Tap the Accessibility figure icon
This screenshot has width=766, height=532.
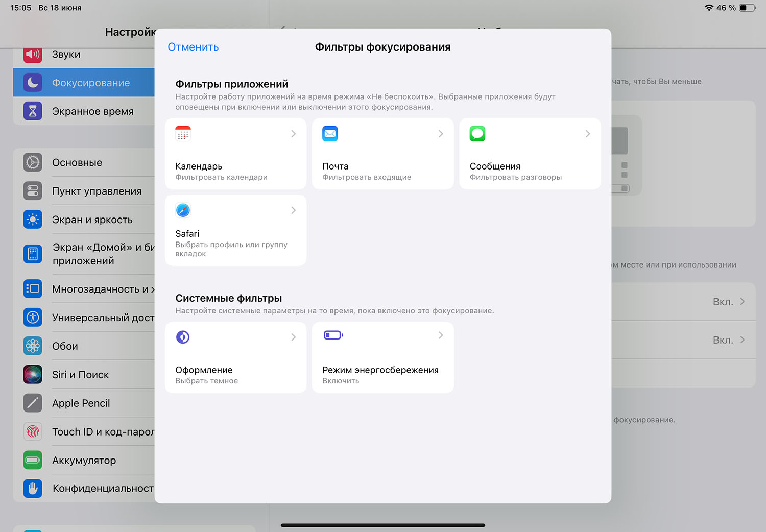click(x=33, y=317)
